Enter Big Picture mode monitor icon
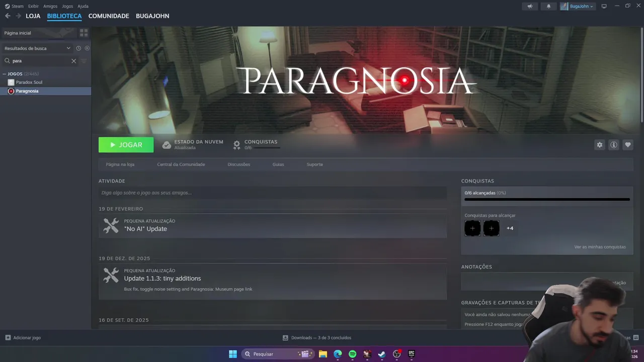The height and width of the screenshot is (362, 644). click(604, 6)
